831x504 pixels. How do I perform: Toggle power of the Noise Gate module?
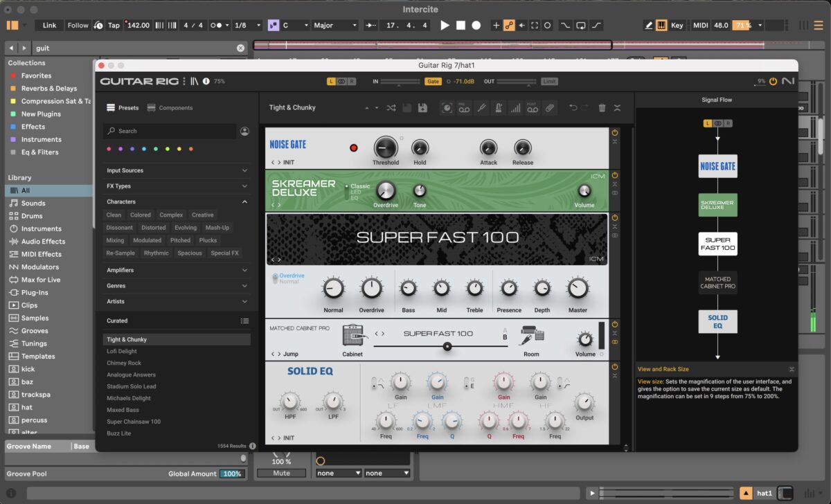[615, 132]
